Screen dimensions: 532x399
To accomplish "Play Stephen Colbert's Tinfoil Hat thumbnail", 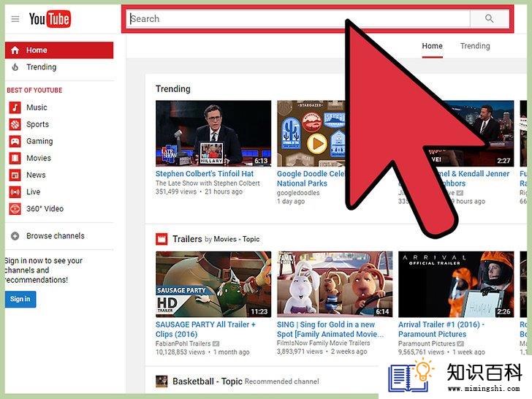I will point(213,133).
